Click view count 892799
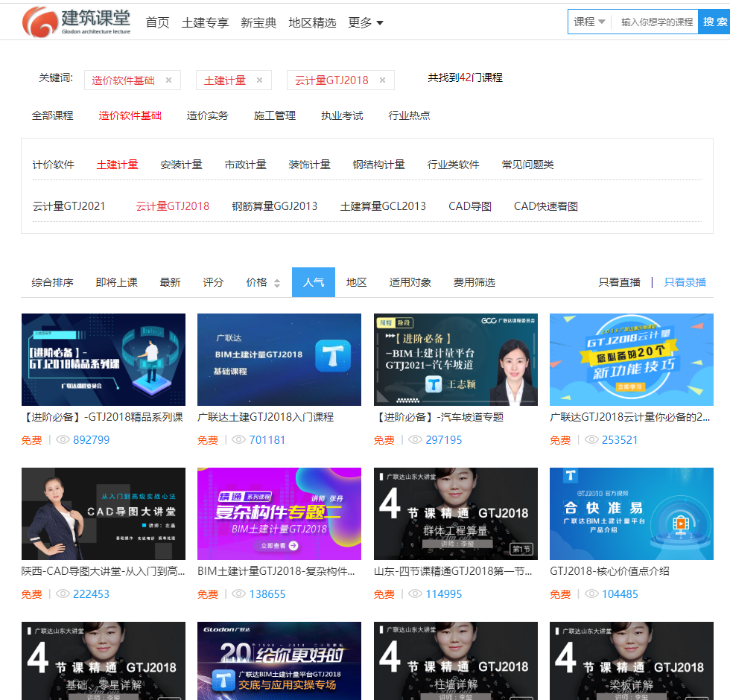Screen dimensions: 730x700 point(91,440)
